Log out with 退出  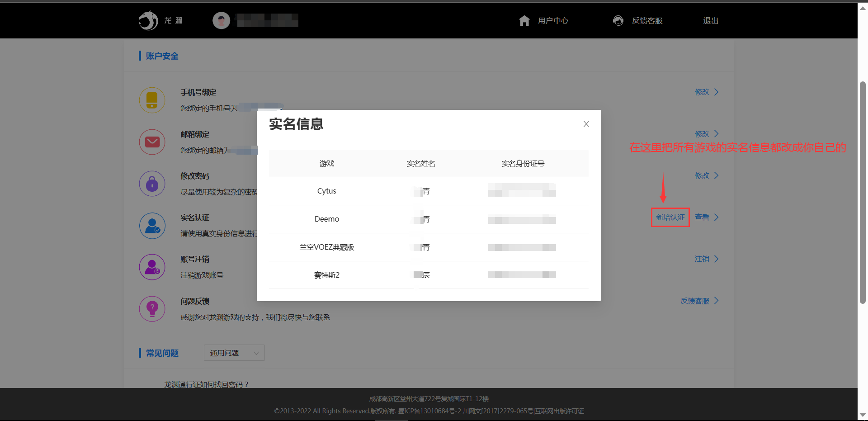[x=711, y=20]
